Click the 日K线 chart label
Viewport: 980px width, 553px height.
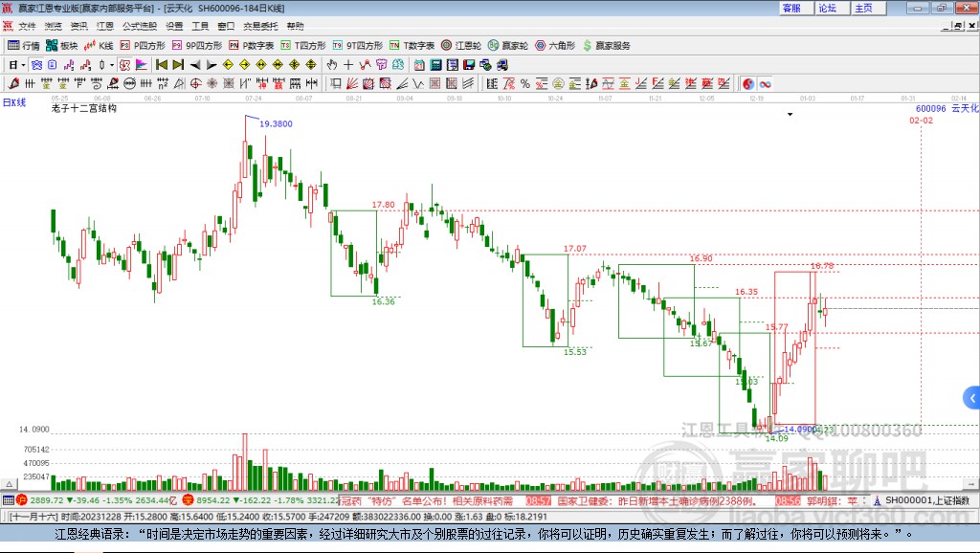[14, 102]
